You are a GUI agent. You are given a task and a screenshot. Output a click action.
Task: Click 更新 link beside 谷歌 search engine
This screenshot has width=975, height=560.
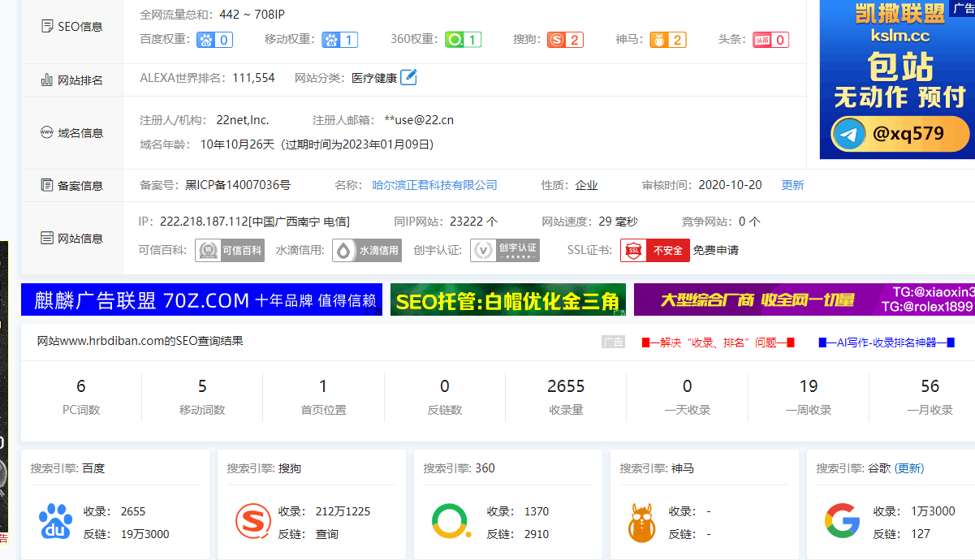909,468
